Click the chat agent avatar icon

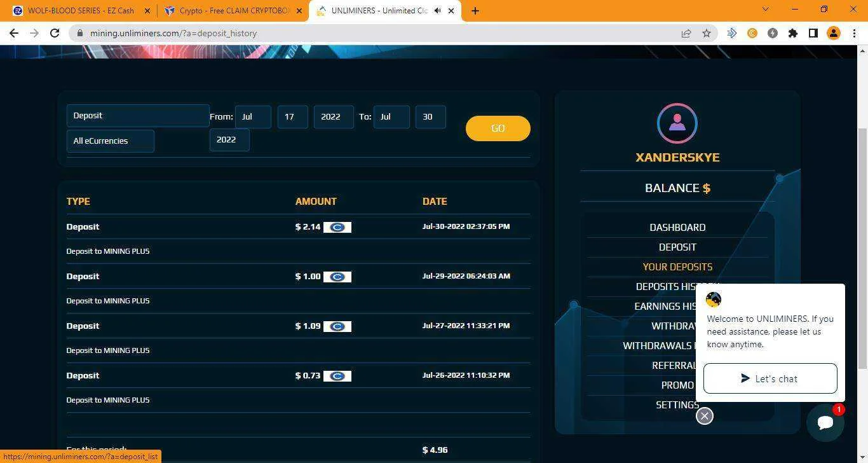714,300
